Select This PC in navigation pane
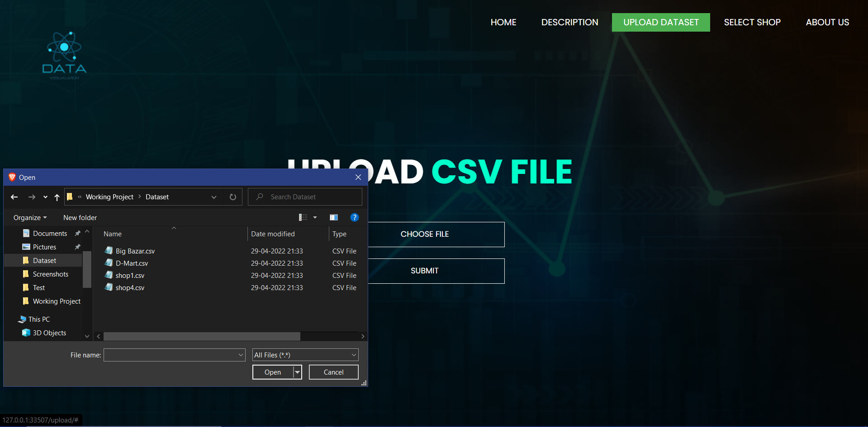 click(39, 319)
